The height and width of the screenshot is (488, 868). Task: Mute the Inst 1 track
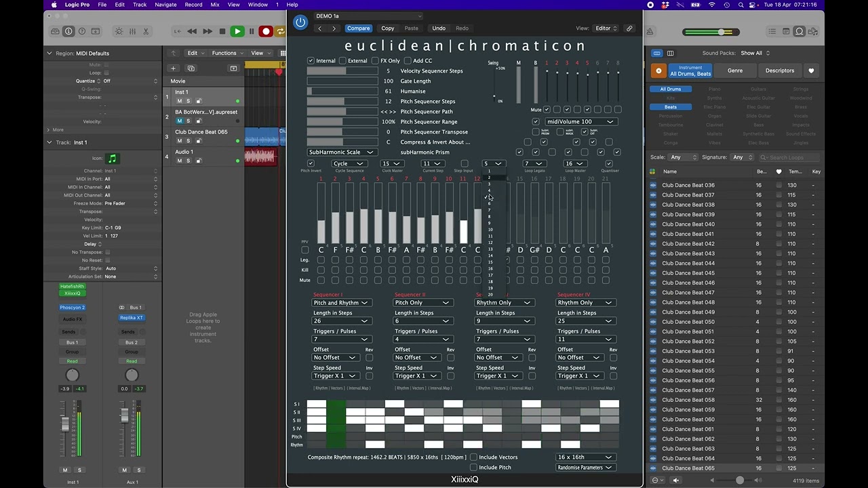click(180, 101)
